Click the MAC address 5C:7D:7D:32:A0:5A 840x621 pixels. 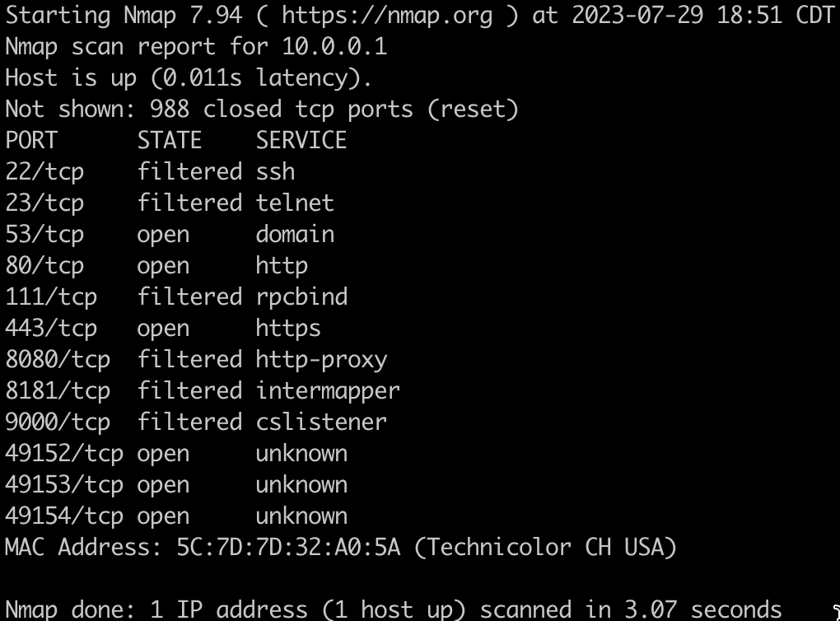(288, 547)
